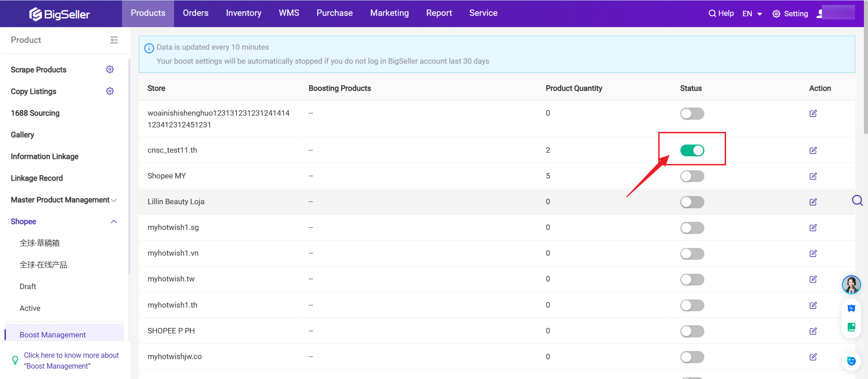Open Setting from the top bar
This screenshot has width=868, height=379.
[x=790, y=14]
